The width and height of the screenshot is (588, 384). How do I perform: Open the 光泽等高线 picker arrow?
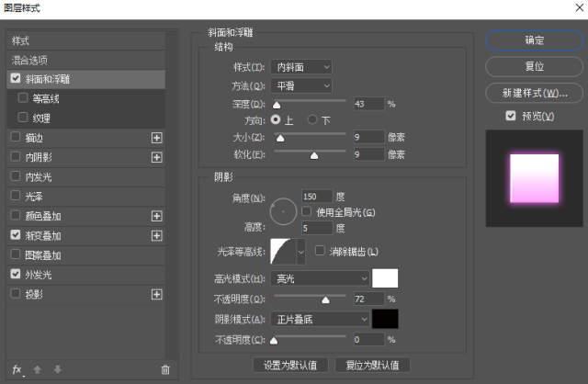[x=300, y=252]
